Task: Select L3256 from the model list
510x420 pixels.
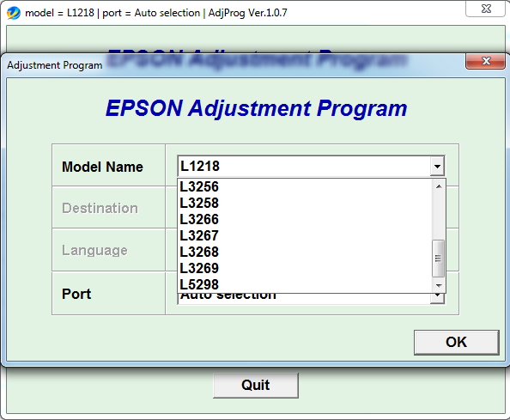Action: coord(306,186)
